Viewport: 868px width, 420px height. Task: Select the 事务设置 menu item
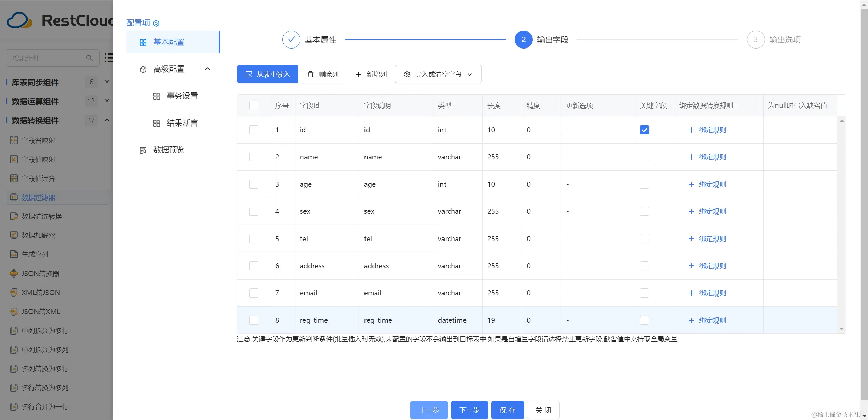[182, 96]
